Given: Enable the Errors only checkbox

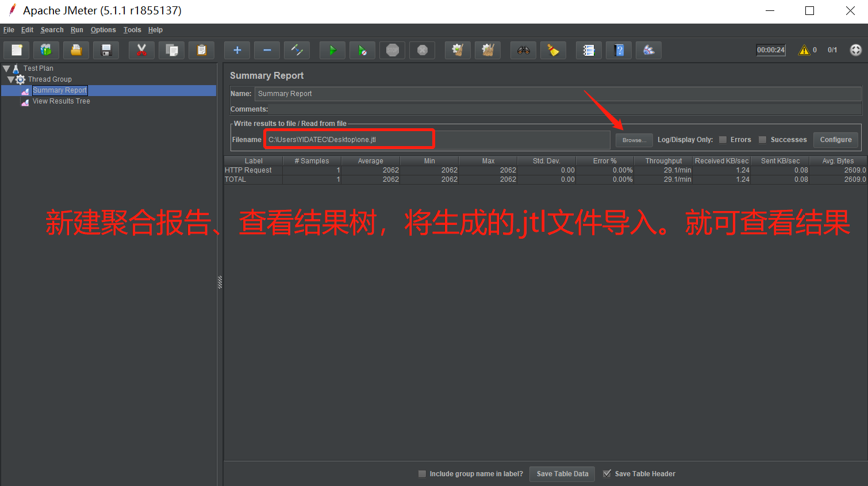Looking at the screenshot, I should [723, 140].
